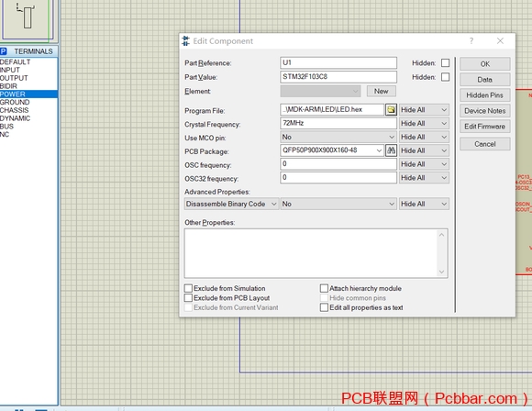Click Crystal Frequency field 72MHz
Image resolution: width=532 pixels, height=411 pixels.
(x=338, y=123)
